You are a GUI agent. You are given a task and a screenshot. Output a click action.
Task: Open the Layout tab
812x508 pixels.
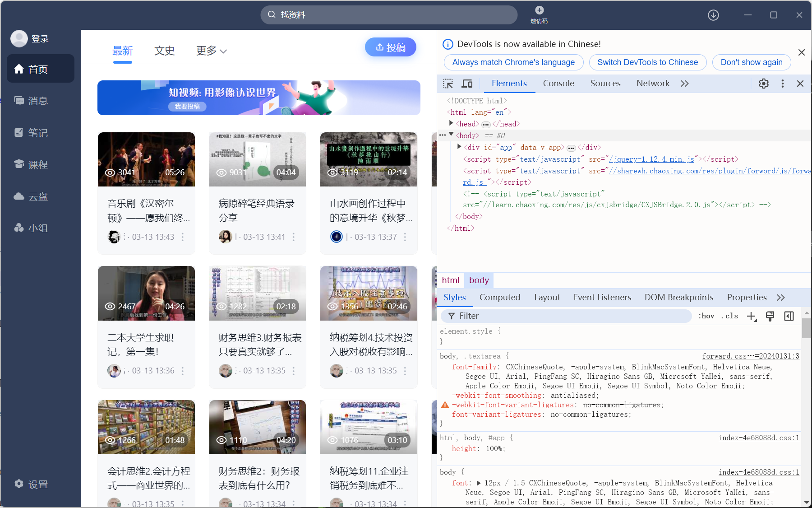547,298
